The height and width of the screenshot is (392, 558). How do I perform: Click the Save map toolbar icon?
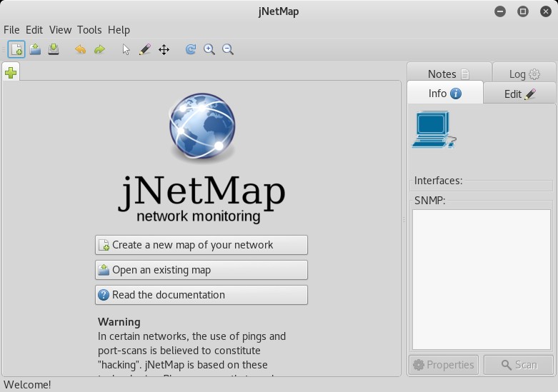click(x=54, y=49)
